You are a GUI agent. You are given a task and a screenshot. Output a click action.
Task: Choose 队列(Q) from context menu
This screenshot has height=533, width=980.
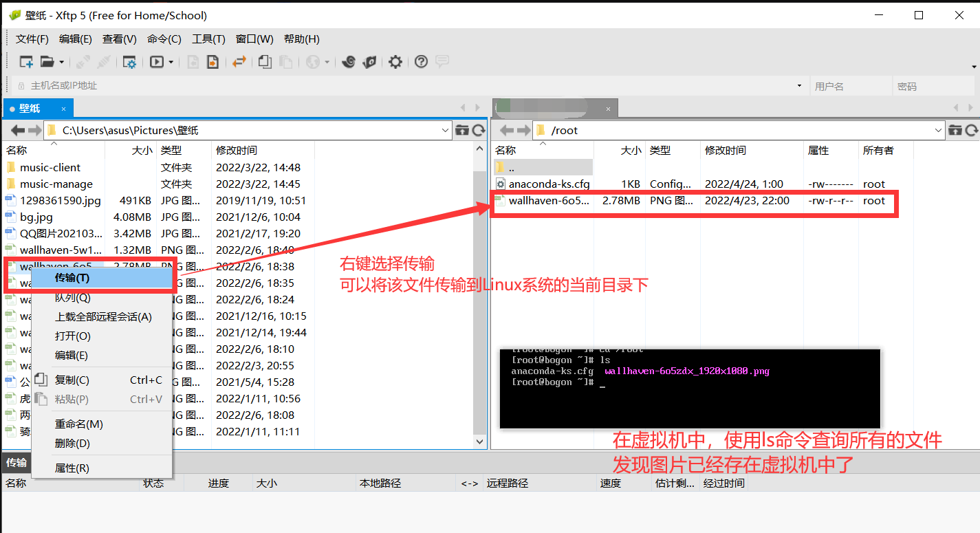(x=102, y=298)
